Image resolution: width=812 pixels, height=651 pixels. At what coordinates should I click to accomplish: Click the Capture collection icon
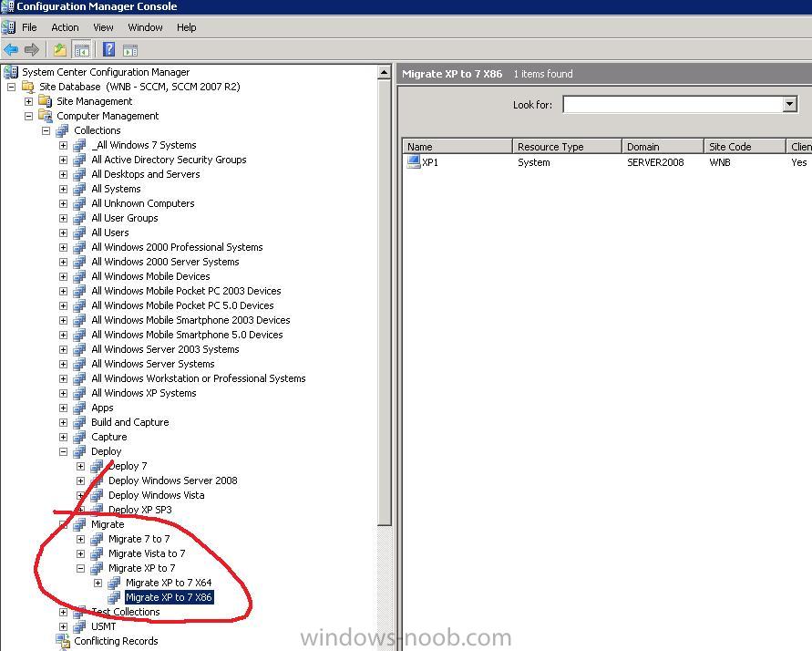pyautogui.click(x=79, y=437)
